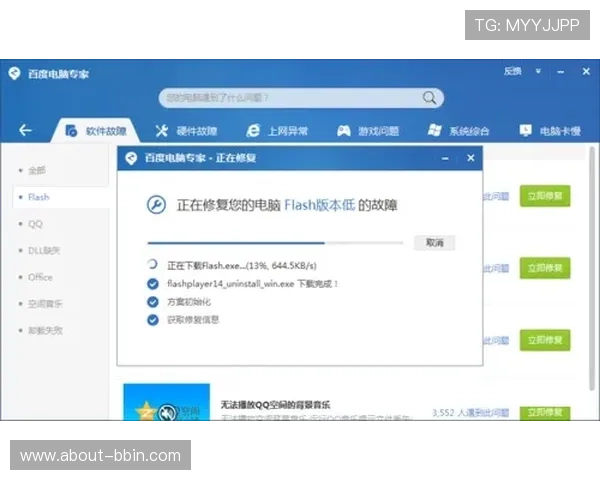Screen dimensions: 600x480
Task: Click the Flash版本低 highlighted text
Action: coord(320,205)
